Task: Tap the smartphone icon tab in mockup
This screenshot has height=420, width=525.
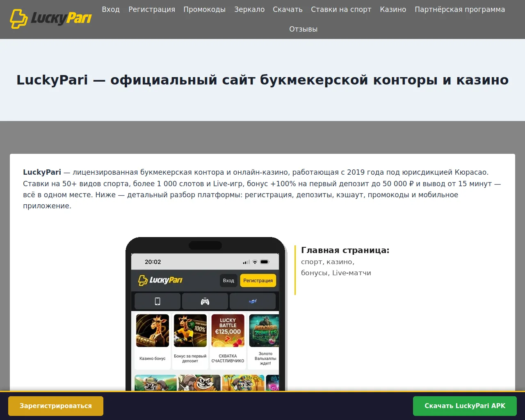Action: coord(157,301)
